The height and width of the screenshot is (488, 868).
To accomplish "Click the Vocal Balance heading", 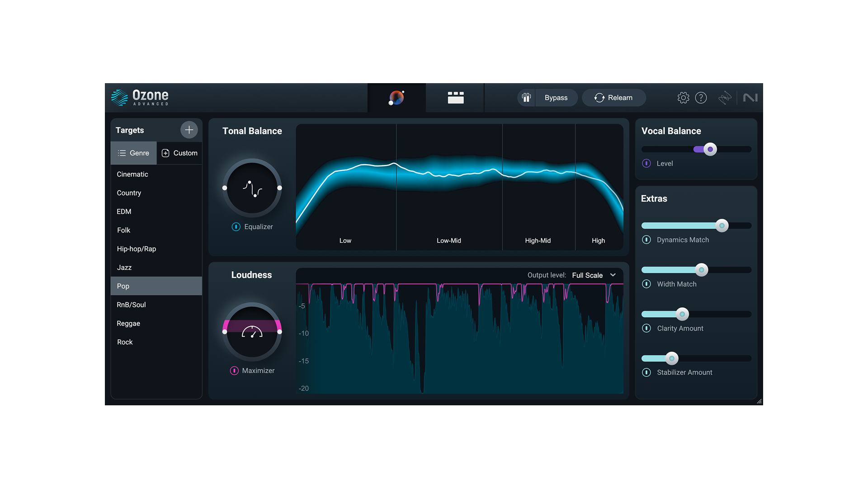I will (671, 131).
